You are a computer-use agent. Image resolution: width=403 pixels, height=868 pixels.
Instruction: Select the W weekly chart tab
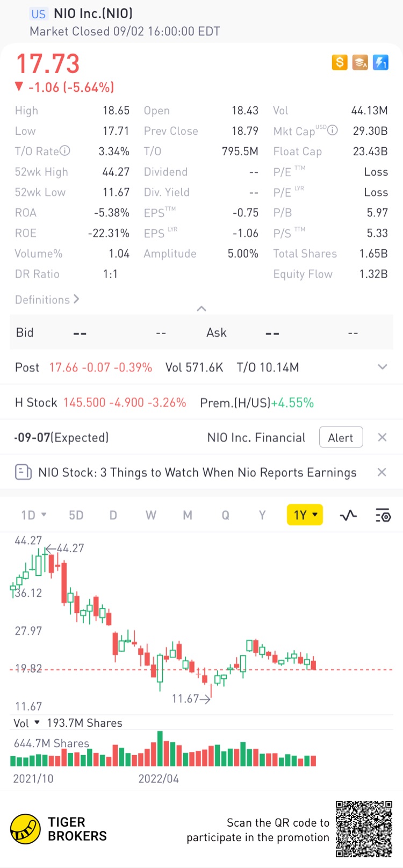pyautogui.click(x=150, y=516)
